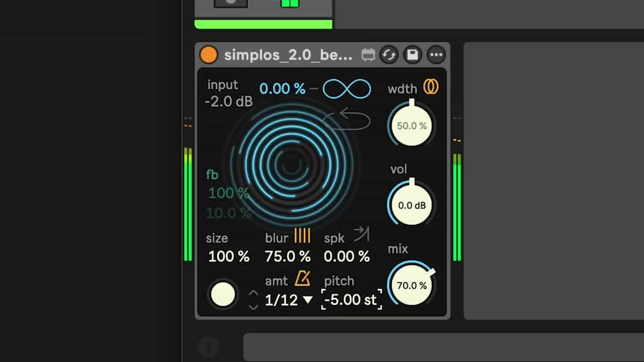
Task: Toggle the spk arrow icon
Action: (361, 234)
